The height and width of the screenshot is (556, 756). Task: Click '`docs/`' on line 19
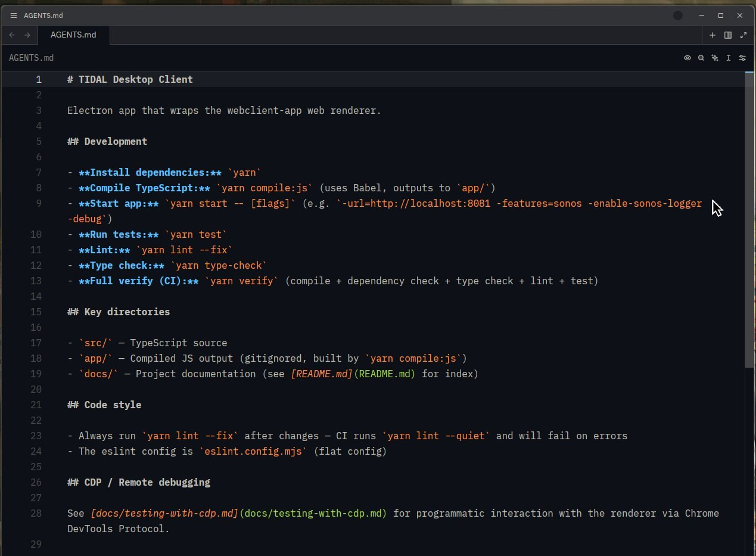point(99,374)
